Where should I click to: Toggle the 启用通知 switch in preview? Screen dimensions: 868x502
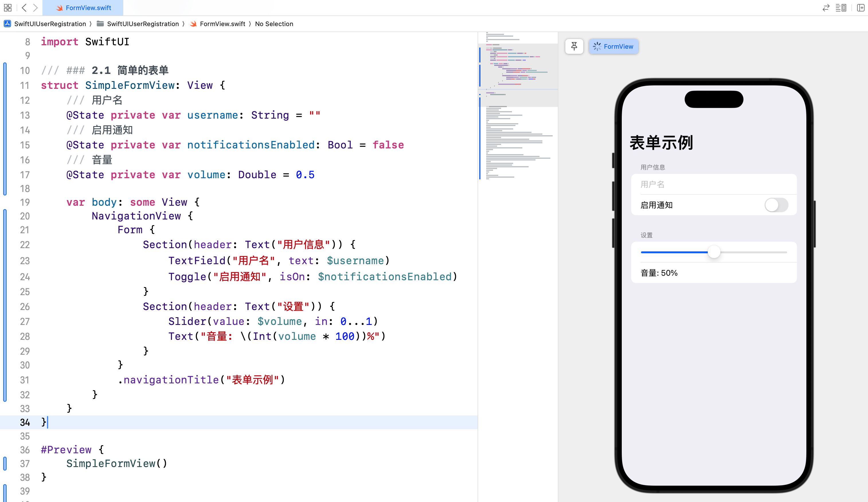pos(776,205)
